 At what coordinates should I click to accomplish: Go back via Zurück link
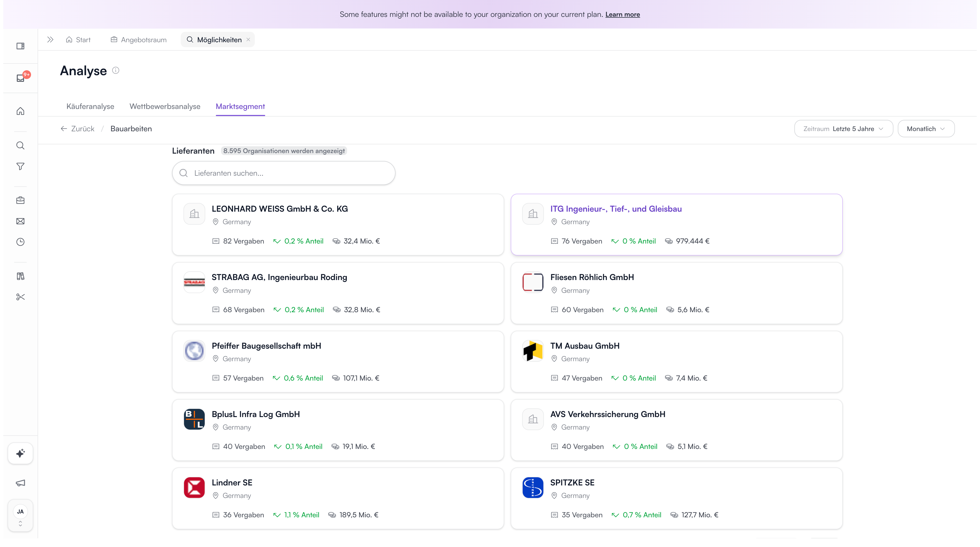tap(77, 129)
